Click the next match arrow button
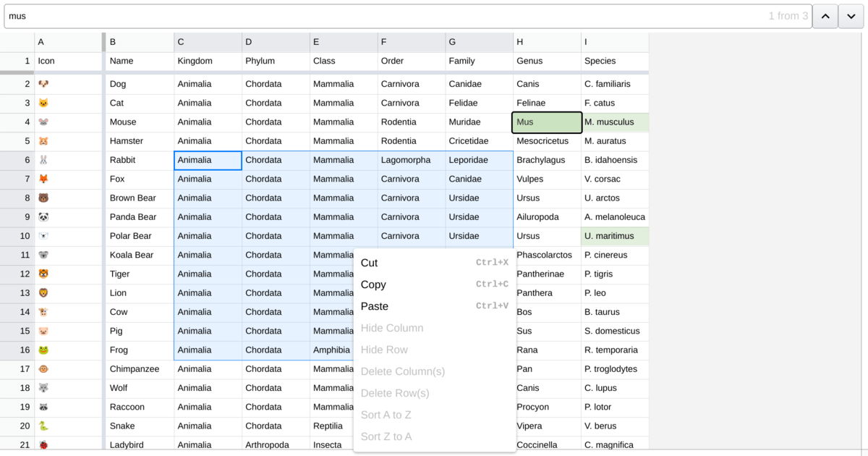 pos(851,15)
